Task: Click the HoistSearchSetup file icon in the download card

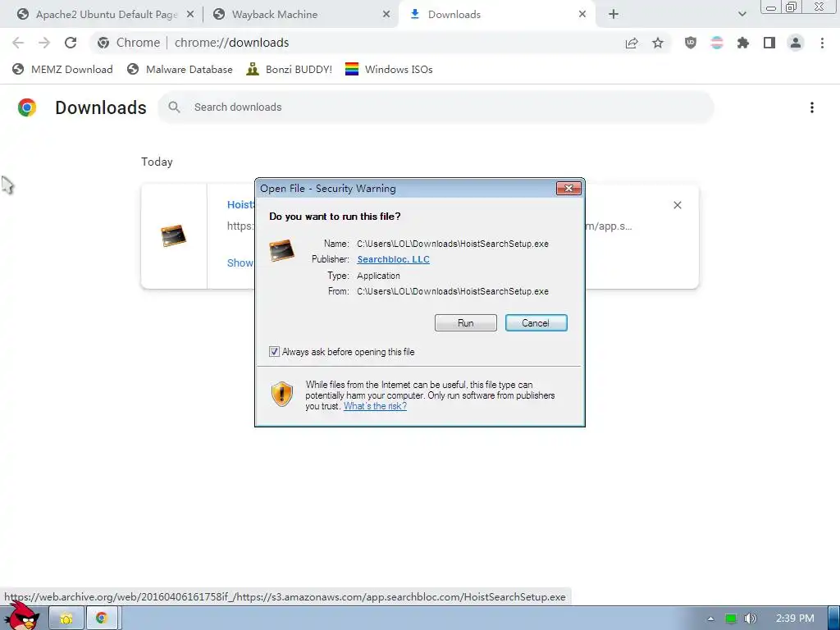Action: [174, 235]
